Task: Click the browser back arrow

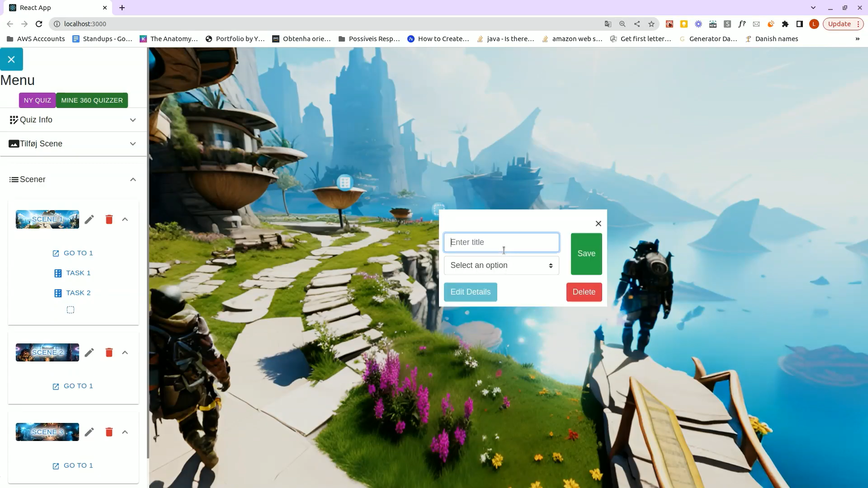Action: click(10, 24)
